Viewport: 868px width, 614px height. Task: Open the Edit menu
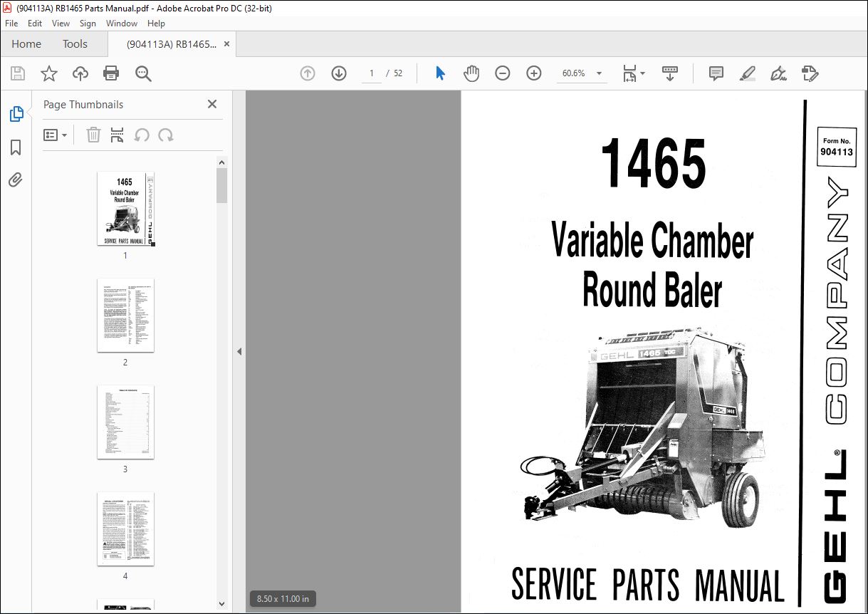click(34, 24)
